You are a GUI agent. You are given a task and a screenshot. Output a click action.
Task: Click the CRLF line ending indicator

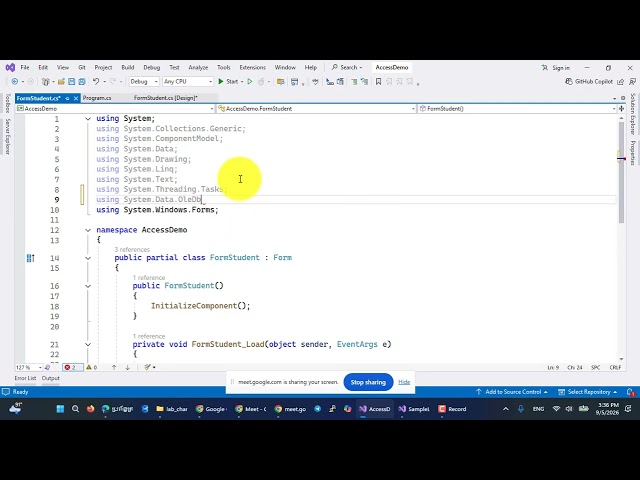point(615,367)
